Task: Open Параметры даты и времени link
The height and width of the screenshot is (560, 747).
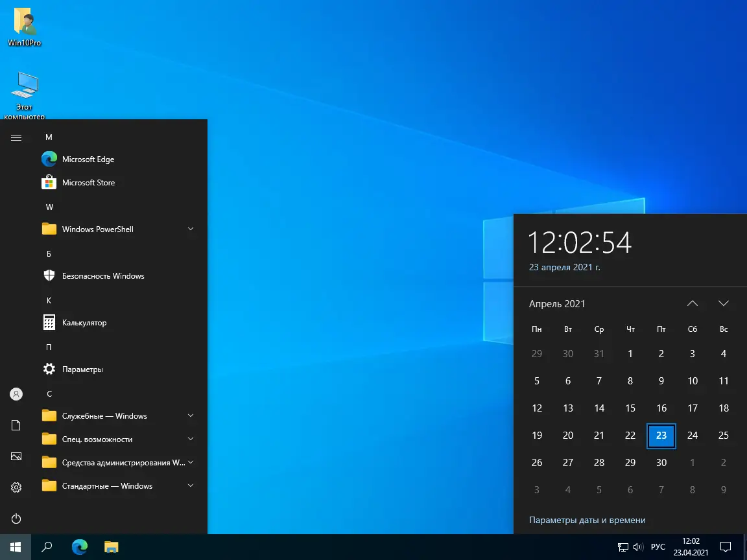Action: point(587,520)
